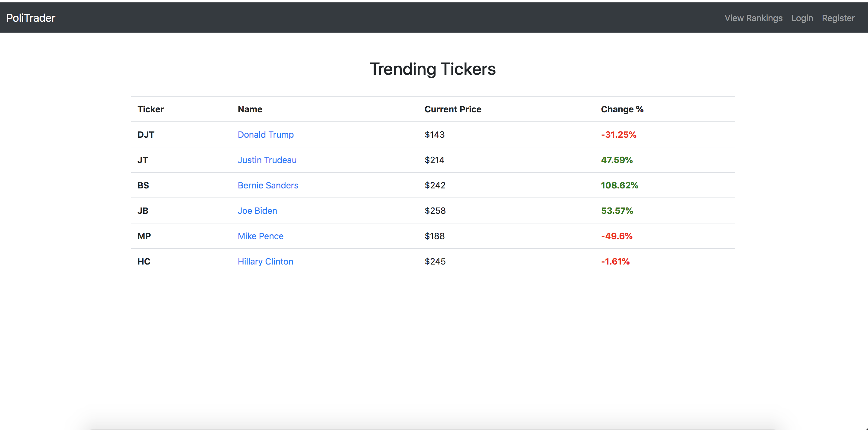This screenshot has width=868, height=430.
Task: Click the Trending Tickers heading
Action: (433, 69)
